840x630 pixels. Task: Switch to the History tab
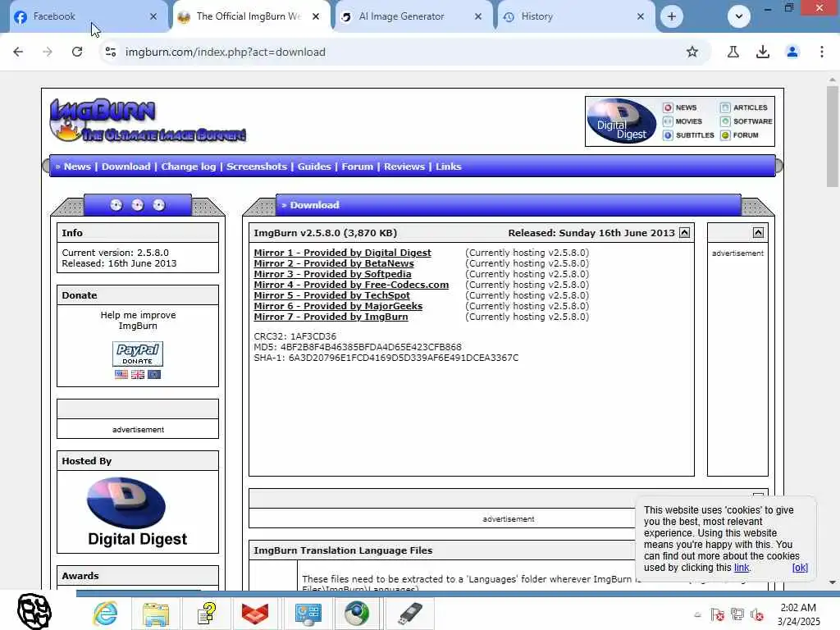(x=574, y=16)
